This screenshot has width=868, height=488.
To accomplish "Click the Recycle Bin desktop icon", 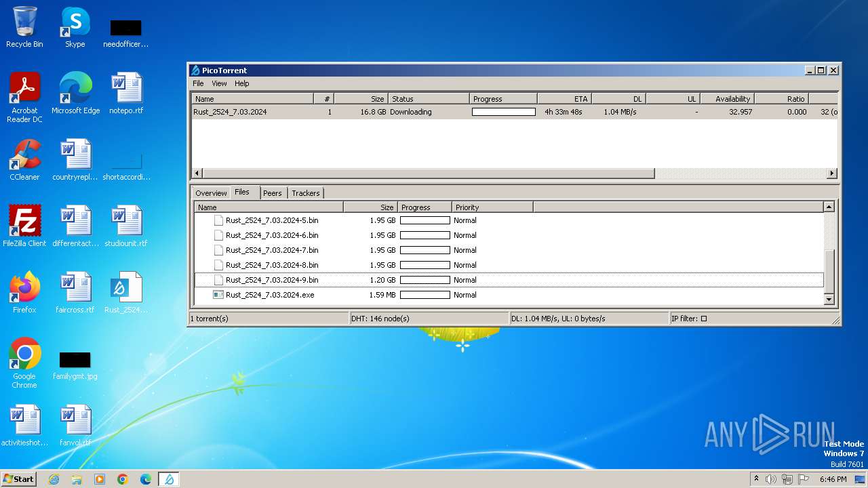I will click(x=24, y=28).
